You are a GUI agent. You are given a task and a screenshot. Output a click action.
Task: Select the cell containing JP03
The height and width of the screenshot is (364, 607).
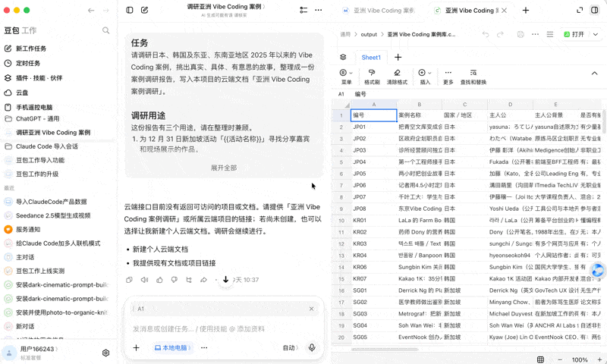[373, 150]
